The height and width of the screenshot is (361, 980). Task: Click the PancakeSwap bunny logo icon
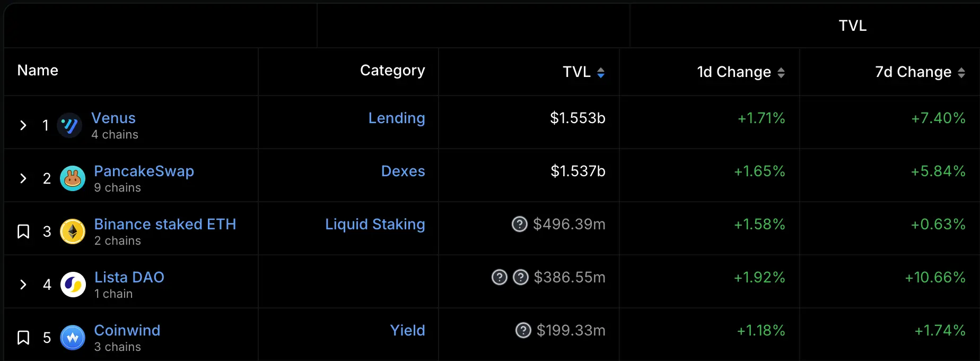[x=73, y=178]
